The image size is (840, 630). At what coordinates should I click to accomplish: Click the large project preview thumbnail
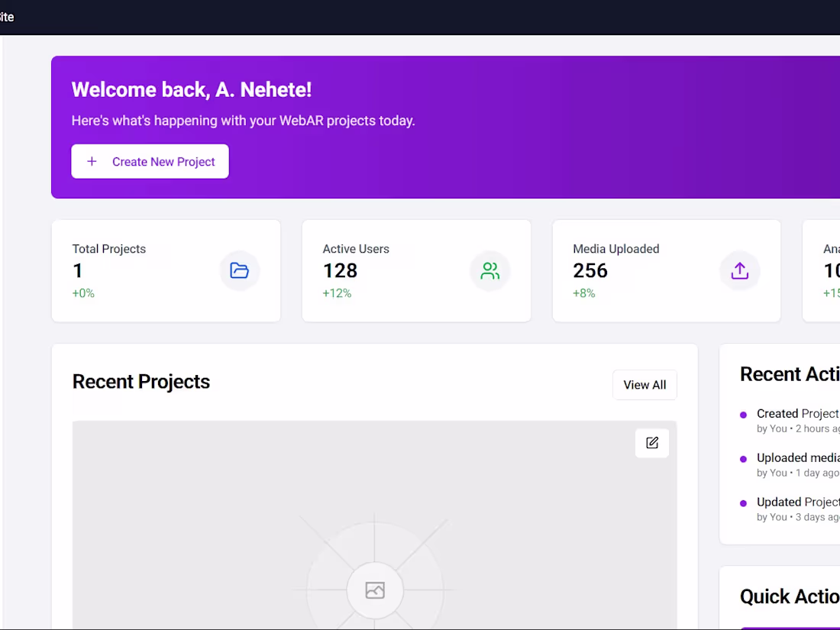[x=374, y=527]
